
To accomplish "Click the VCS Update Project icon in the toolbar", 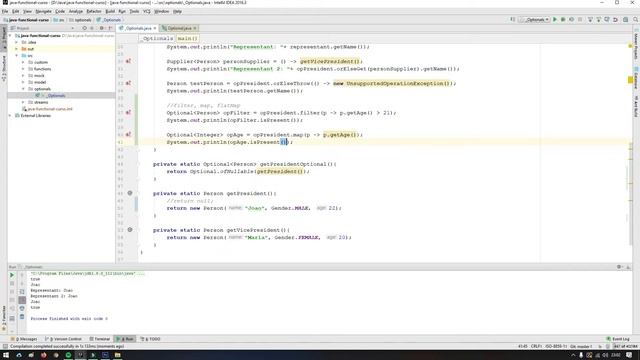I will pos(590,20).
